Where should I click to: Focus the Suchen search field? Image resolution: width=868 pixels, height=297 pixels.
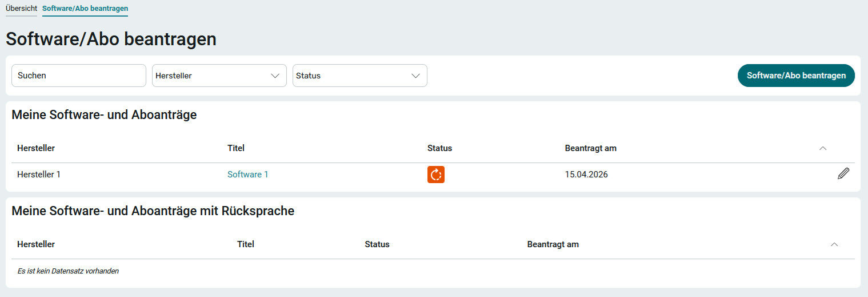(x=79, y=76)
